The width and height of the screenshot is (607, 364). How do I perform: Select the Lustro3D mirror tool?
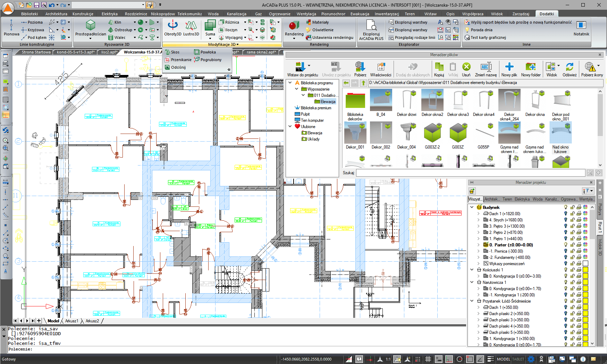pos(191,28)
